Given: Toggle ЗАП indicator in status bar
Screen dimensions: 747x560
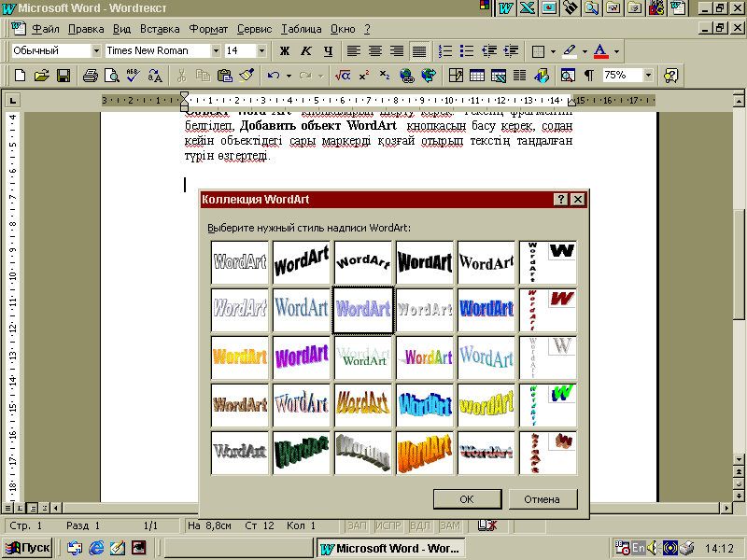Looking at the screenshot, I should (357, 525).
